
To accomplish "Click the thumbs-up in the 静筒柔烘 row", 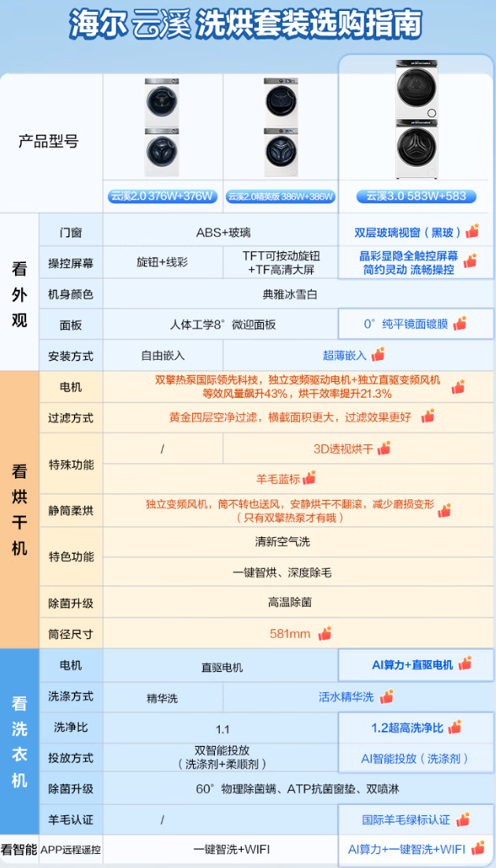I will (x=444, y=510).
